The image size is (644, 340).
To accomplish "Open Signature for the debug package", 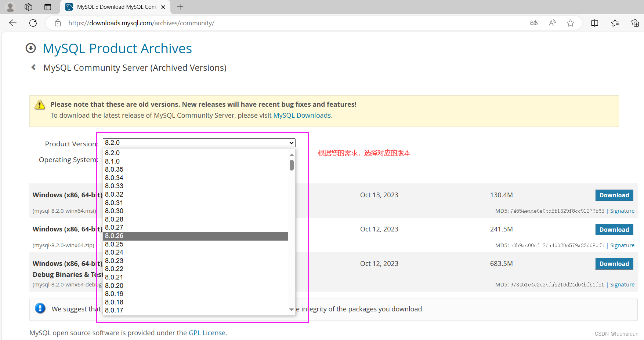I will (622, 285).
